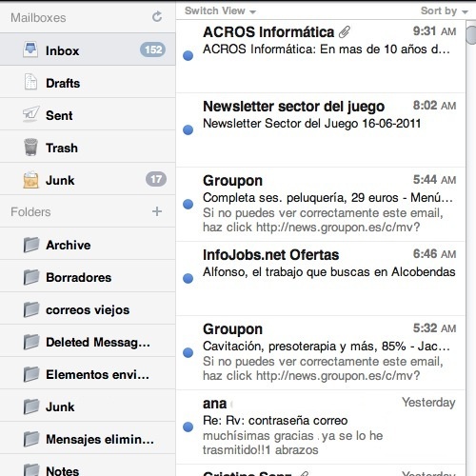Open the Switch View dropdown
This screenshot has width=476, height=476.
point(220,10)
